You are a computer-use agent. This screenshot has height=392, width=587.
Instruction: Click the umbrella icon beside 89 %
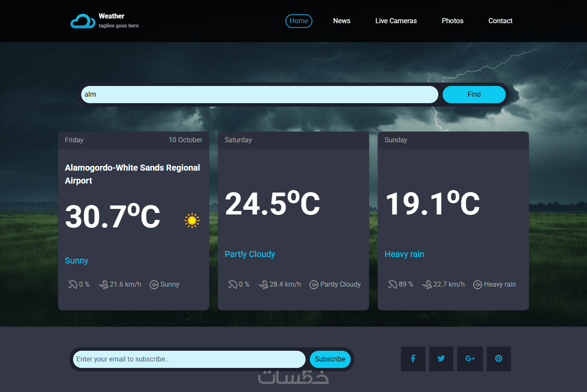(x=392, y=285)
